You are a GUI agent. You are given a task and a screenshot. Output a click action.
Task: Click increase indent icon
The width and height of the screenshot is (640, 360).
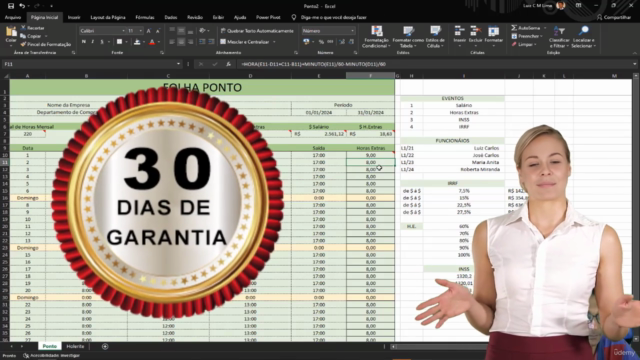point(211,42)
